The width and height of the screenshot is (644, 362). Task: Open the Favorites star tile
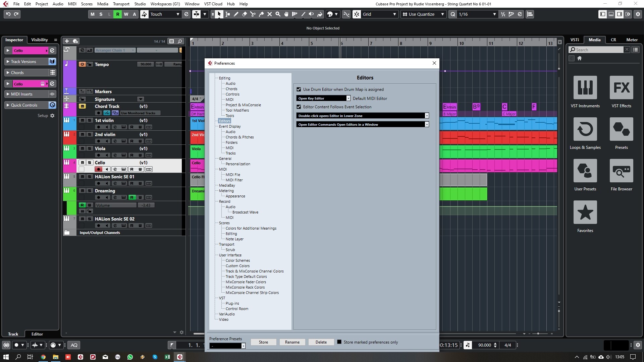[585, 217]
